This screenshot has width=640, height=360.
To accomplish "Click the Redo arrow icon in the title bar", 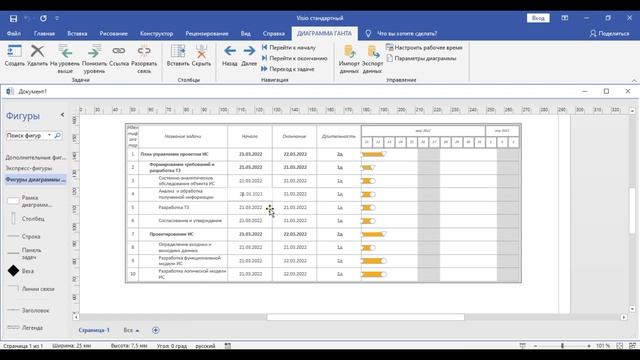I will click(43, 18).
